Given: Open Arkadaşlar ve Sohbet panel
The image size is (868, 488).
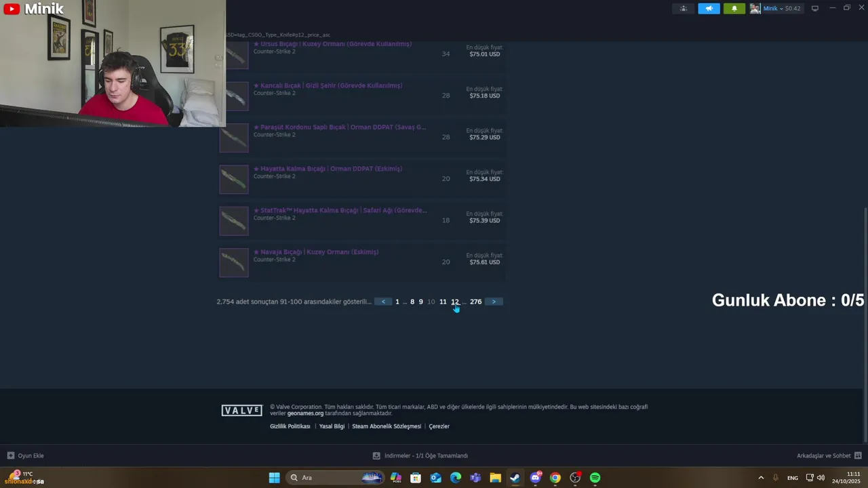Looking at the screenshot, I should pyautogui.click(x=829, y=455).
